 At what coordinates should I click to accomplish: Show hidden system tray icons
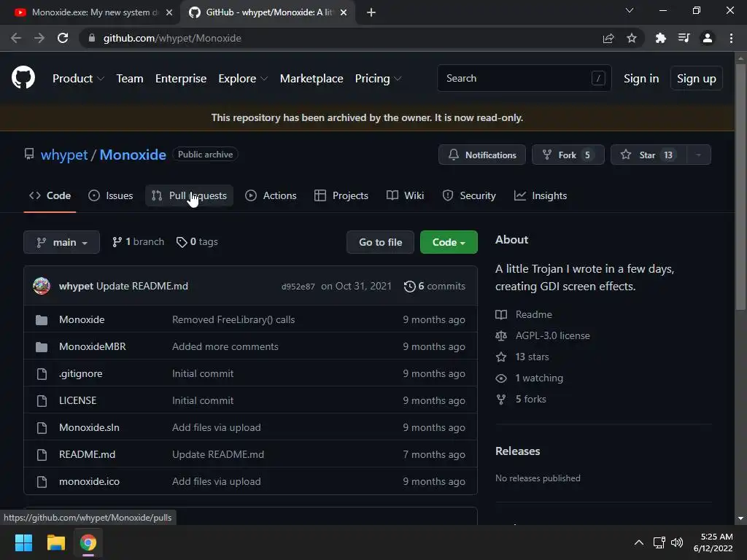pos(639,542)
